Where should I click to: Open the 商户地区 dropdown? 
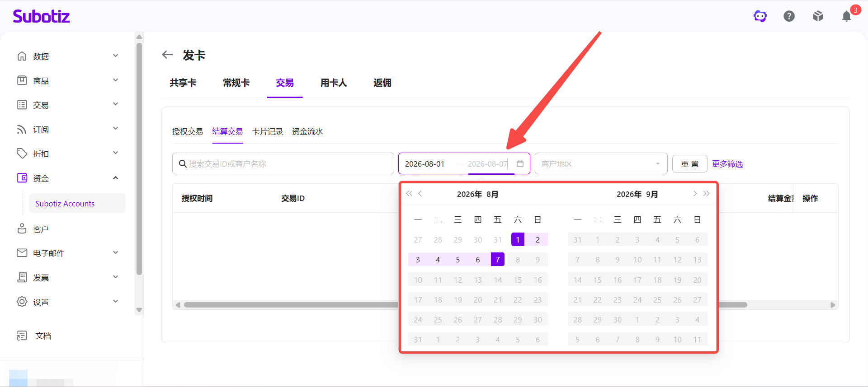coord(601,163)
